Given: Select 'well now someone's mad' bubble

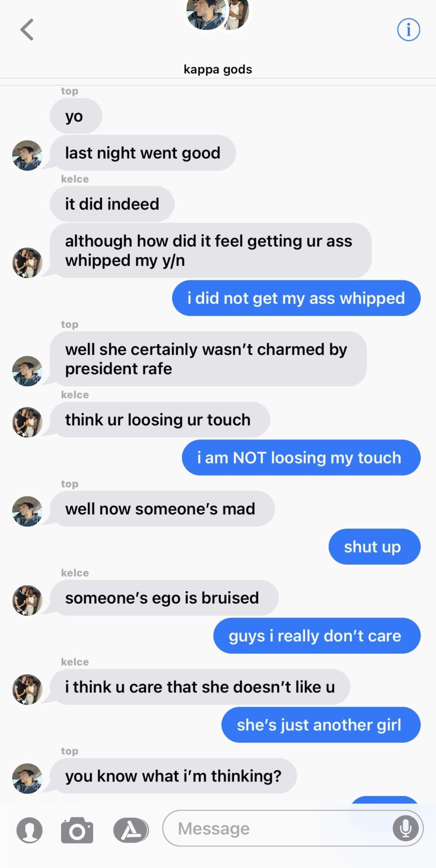Looking at the screenshot, I should (x=162, y=509).
